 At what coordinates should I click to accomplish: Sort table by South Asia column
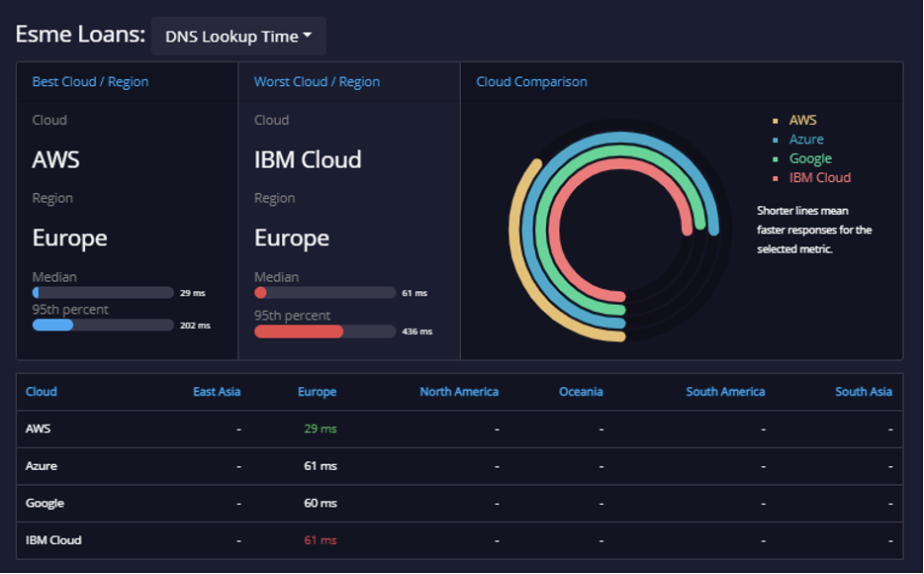pyautogui.click(x=864, y=392)
